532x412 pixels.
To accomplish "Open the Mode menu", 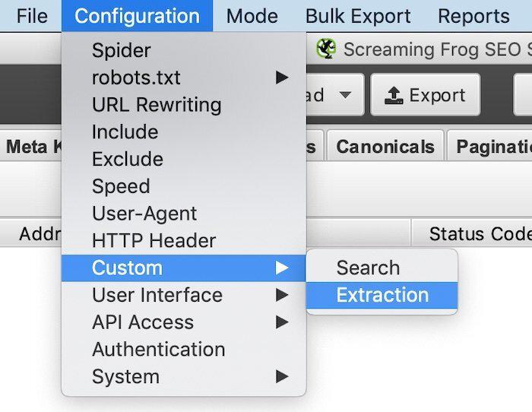I will [252, 16].
